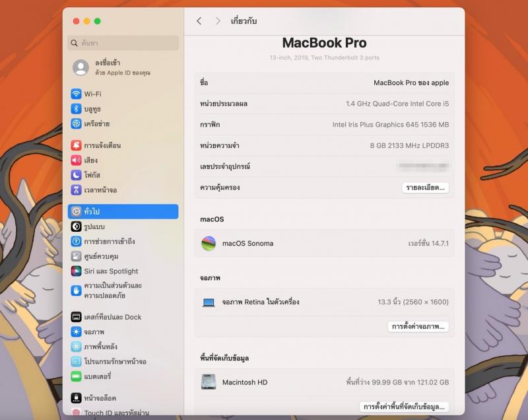Open Notifications bell icon (การแจ้งเตือน)
Screen dimensions: 528x420
76,145
